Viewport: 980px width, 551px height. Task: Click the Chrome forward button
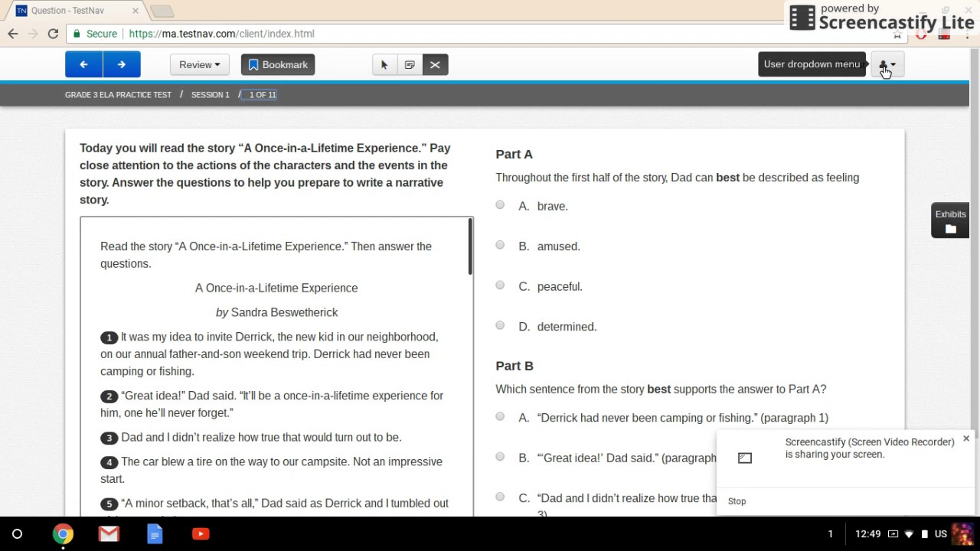33,34
